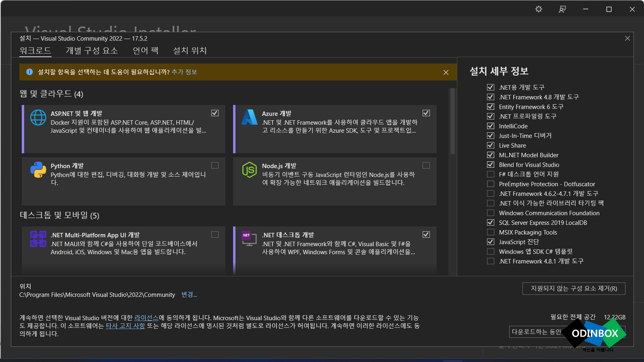Enable PreEmptive Protection - Dotfuscator

(491, 184)
